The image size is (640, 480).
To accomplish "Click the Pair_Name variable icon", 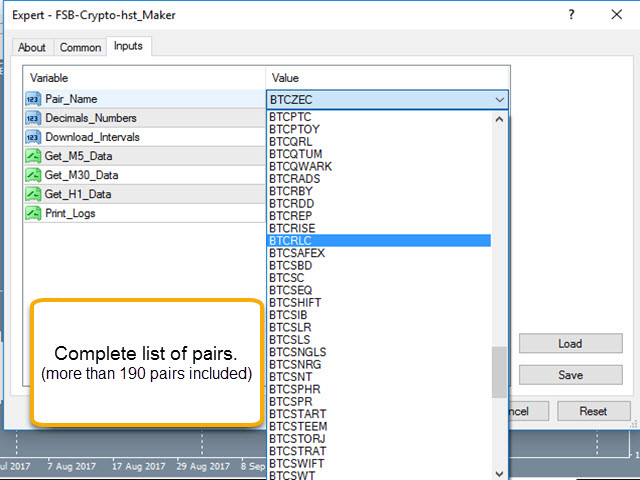I will (33, 99).
